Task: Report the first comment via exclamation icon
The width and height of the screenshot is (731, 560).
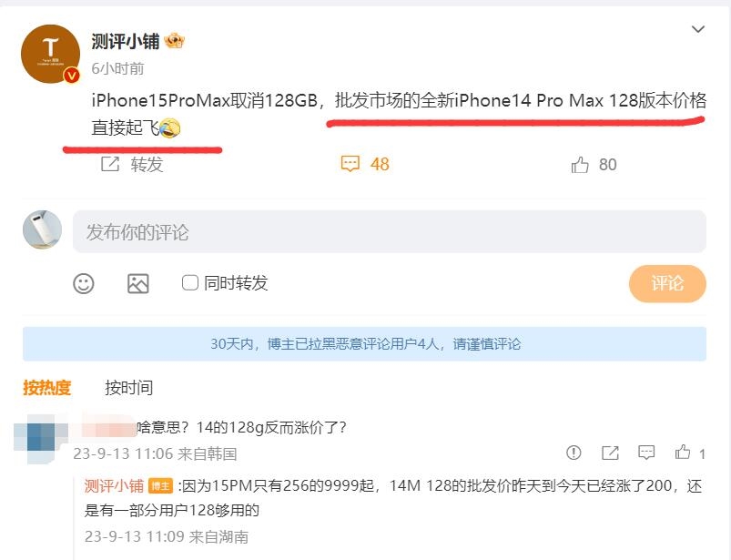Action: tap(574, 453)
